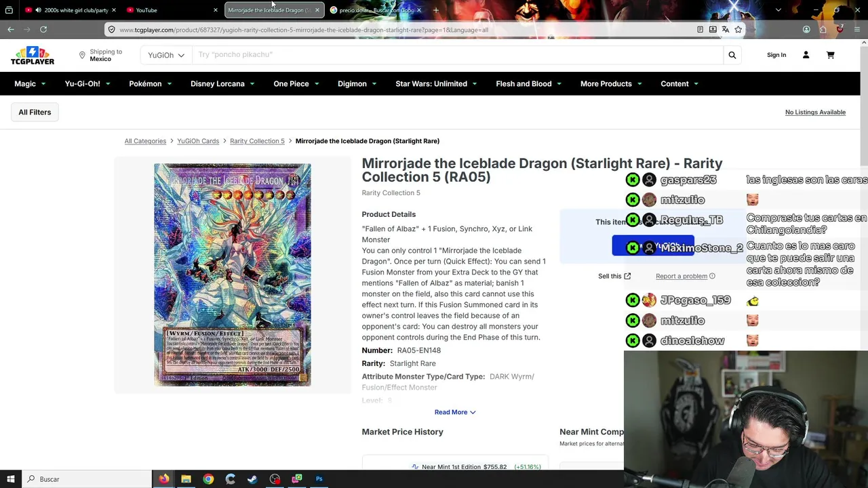Viewport: 868px width, 488px height.
Task: Click the TCGplayer logo
Action: click(x=32, y=56)
